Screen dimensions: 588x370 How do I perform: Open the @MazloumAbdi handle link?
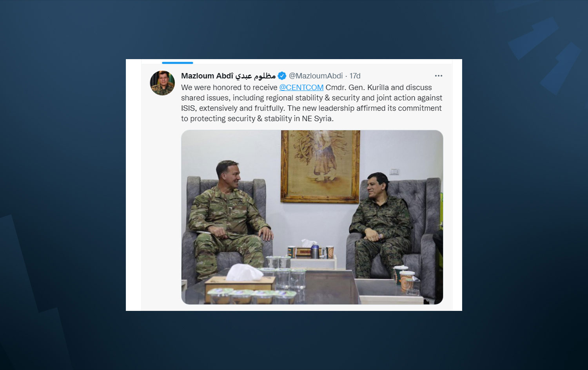click(316, 76)
